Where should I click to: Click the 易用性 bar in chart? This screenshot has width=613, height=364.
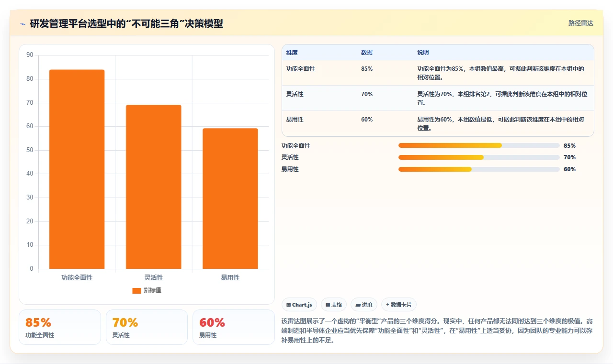[x=230, y=199]
